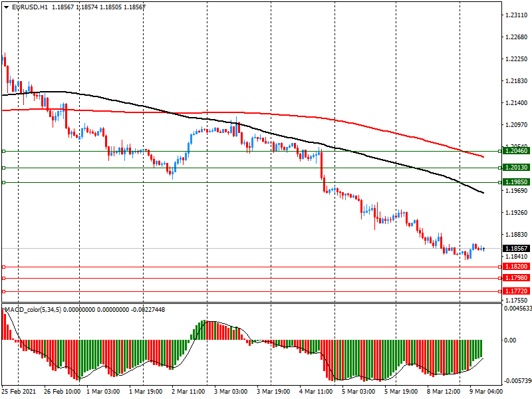
Task: Click the 1.19260 price scale value
Action: click(x=517, y=213)
